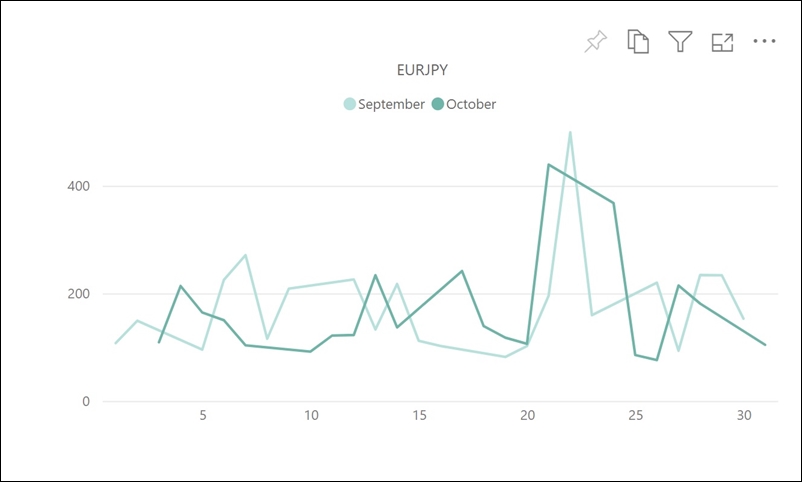The height and width of the screenshot is (482, 802).
Task: Click x-axis label 5
Action: (x=203, y=415)
